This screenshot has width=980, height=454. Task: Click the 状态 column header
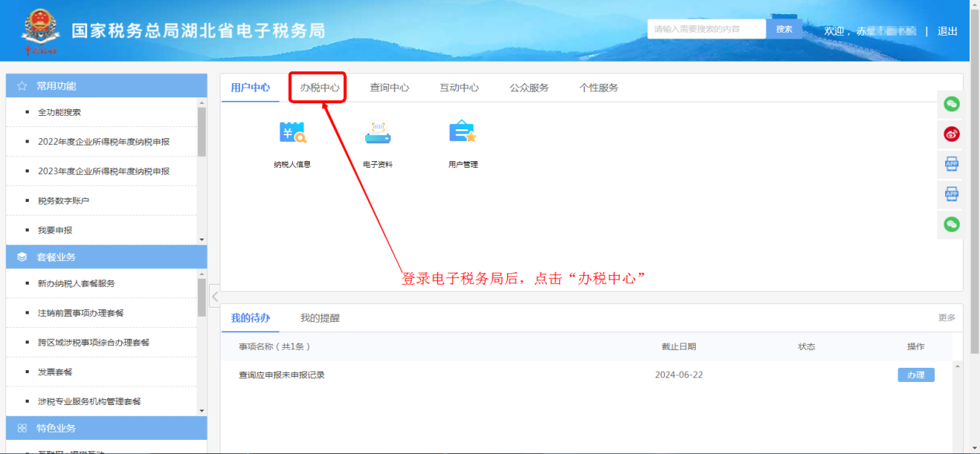pyautogui.click(x=807, y=347)
